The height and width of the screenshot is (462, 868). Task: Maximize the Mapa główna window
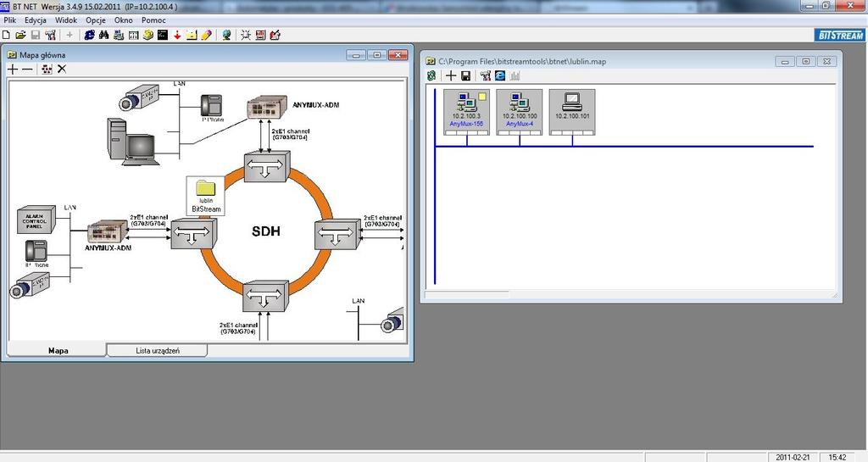click(x=377, y=55)
